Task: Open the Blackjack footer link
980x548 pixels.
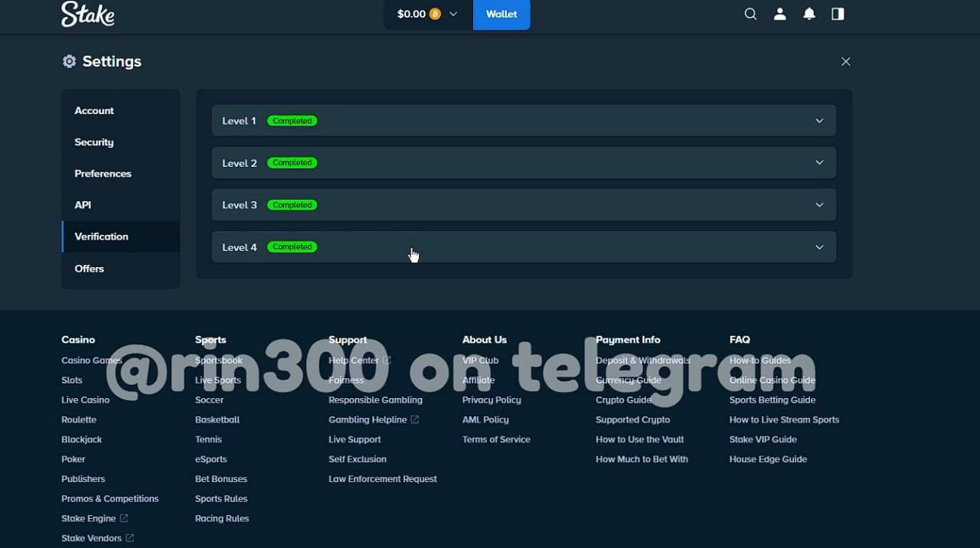Action: pyautogui.click(x=81, y=439)
